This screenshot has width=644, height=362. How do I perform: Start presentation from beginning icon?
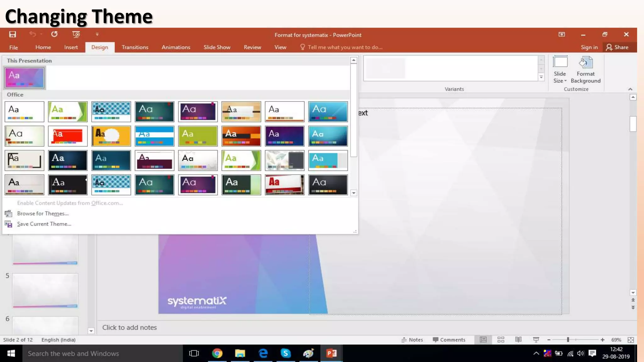[x=76, y=34]
